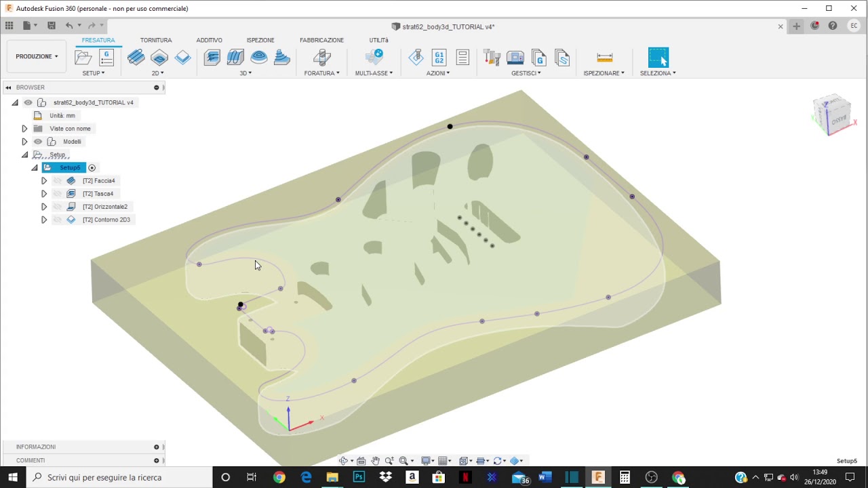868x488 pixels.
Task: Open the PRODUZIONE workspace dropdown
Action: click(37, 56)
